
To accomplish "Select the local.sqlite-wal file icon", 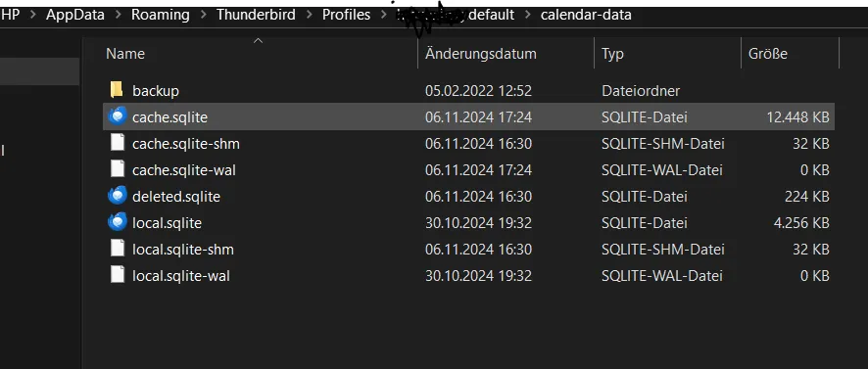I will coord(118,275).
